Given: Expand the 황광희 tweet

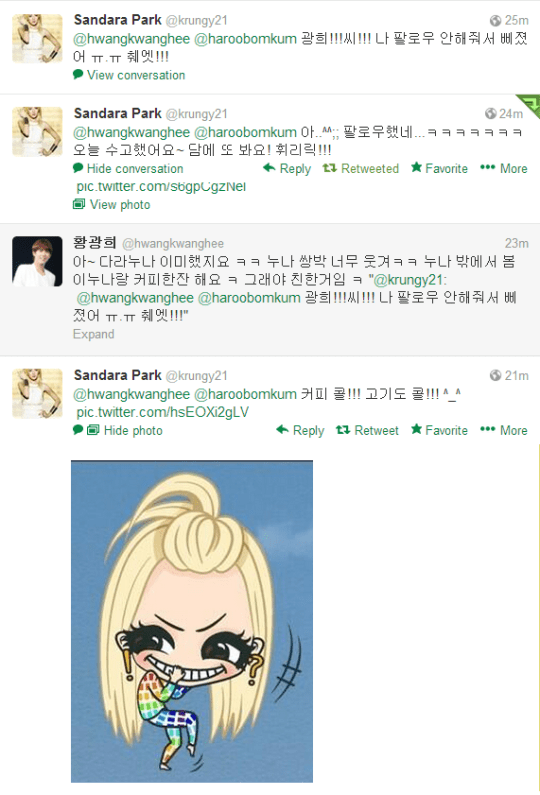Looking at the screenshot, I should point(94,334).
